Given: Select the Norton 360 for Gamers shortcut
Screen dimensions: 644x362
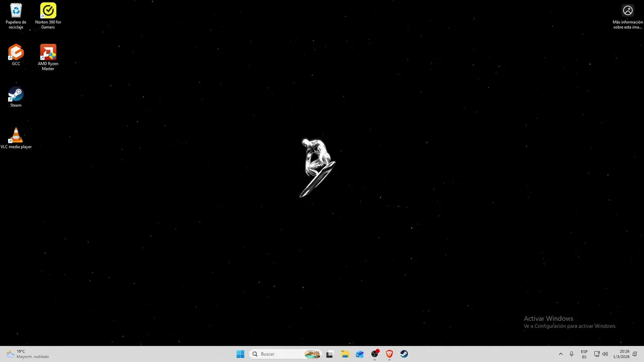Looking at the screenshot, I should click(48, 16).
